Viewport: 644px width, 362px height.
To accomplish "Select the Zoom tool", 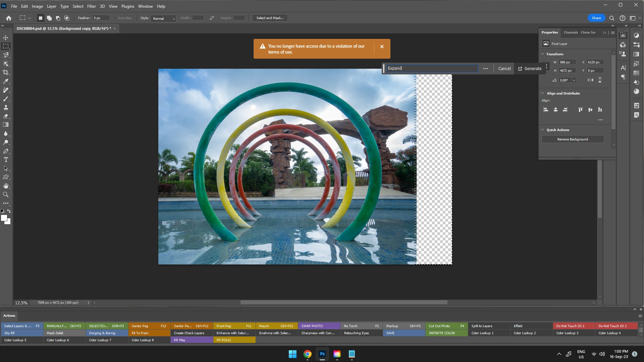I will (6, 194).
